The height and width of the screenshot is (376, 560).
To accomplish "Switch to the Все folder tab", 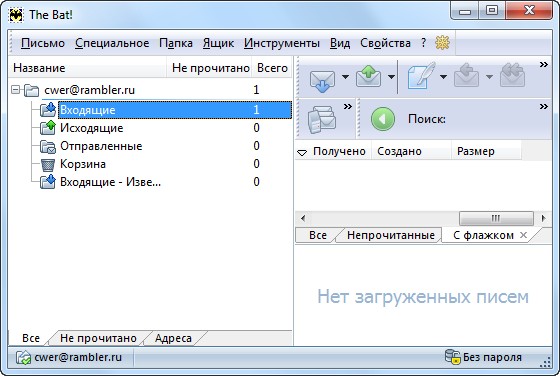I will [31, 338].
